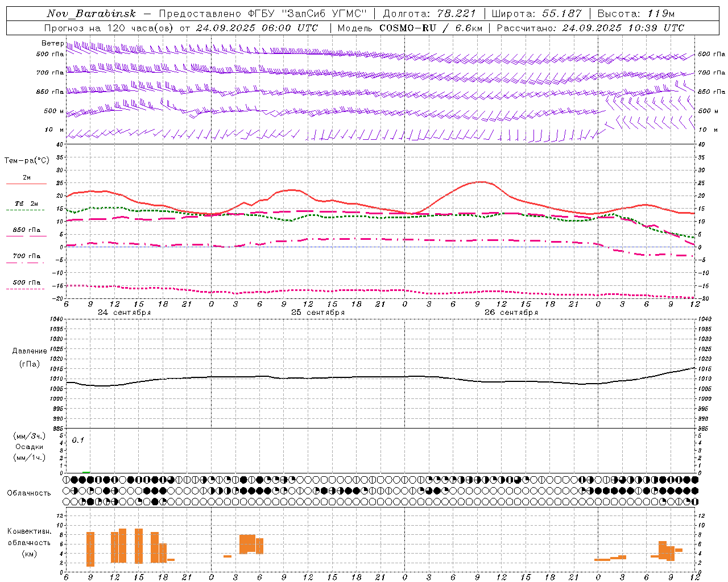Click the Долгота: 78.221 value
This screenshot has height=582, width=728.
coord(429,14)
